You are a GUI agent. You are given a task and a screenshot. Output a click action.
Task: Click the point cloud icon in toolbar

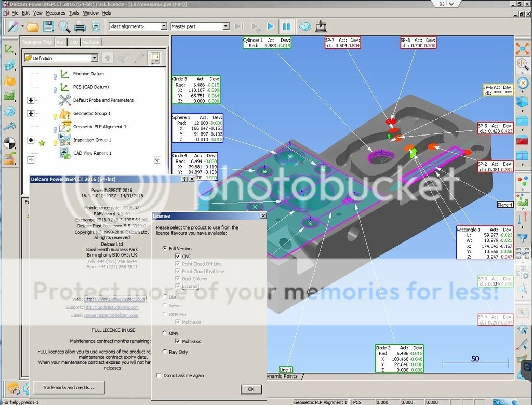[x=305, y=26]
